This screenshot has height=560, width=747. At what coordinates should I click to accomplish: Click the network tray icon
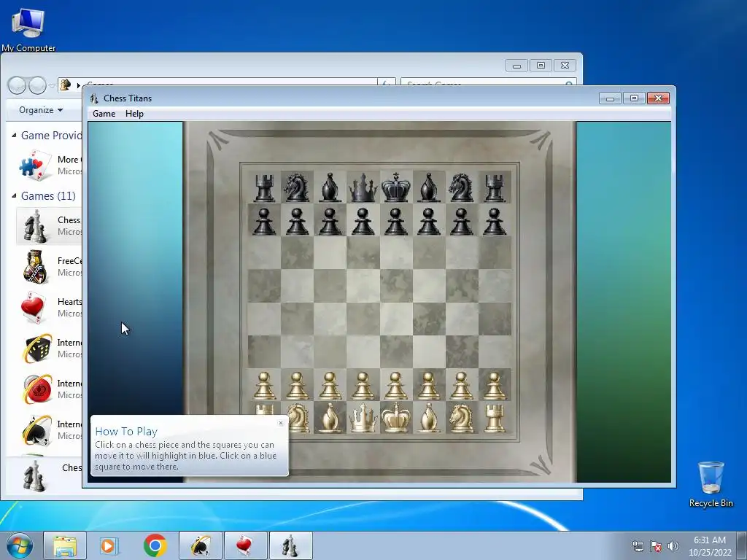(x=638, y=546)
